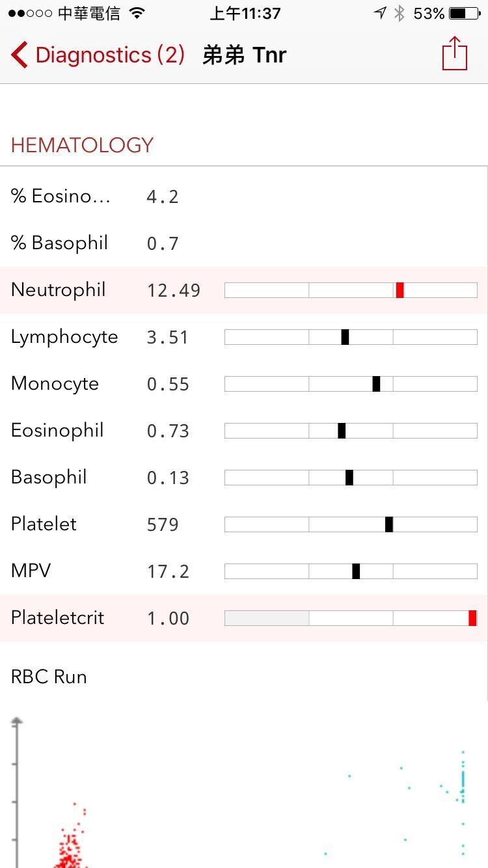Image resolution: width=488 pixels, height=868 pixels.
Task: Tap the share icon in the header
Action: (455, 54)
